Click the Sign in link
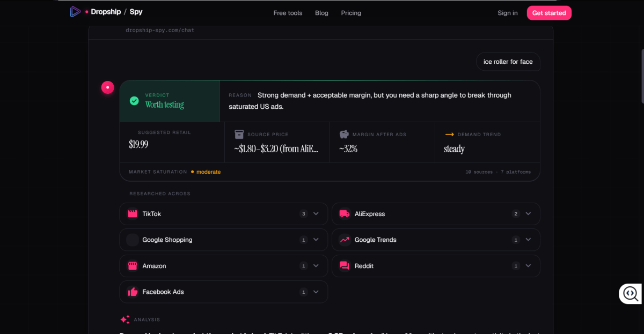Viewport: 644px width, 334px height. (x=508, y=13)
